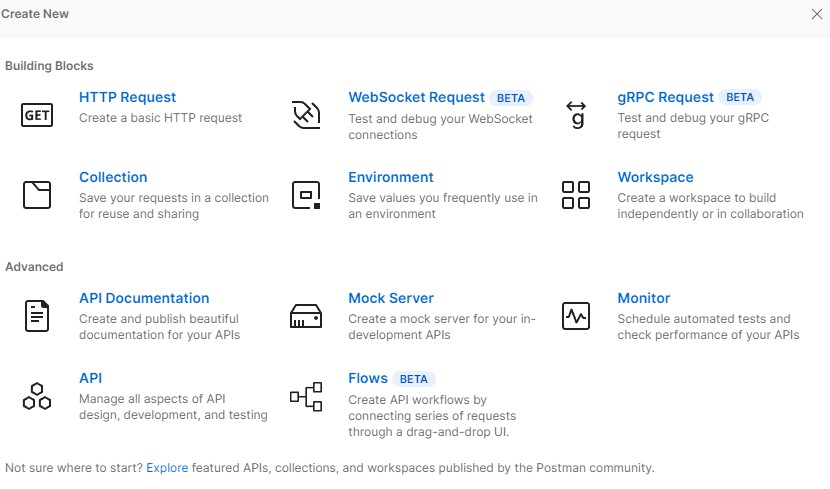Choose the Collection folder icon

37,195
